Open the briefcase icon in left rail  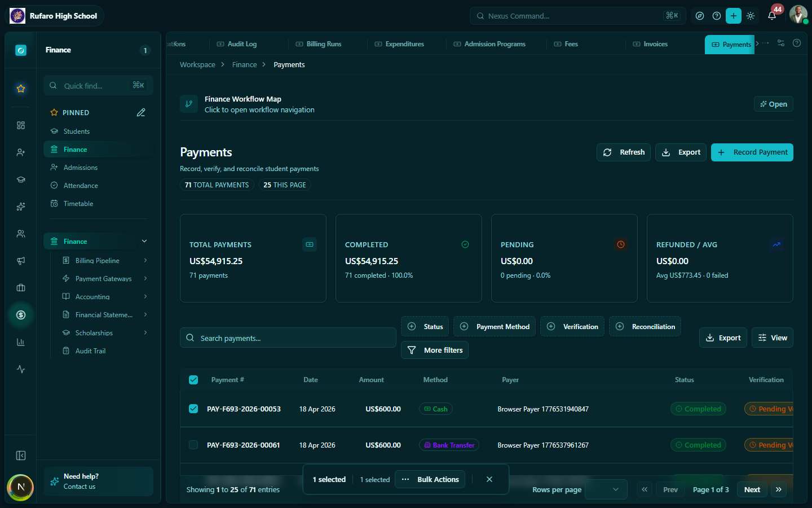[x=21, y=288]
